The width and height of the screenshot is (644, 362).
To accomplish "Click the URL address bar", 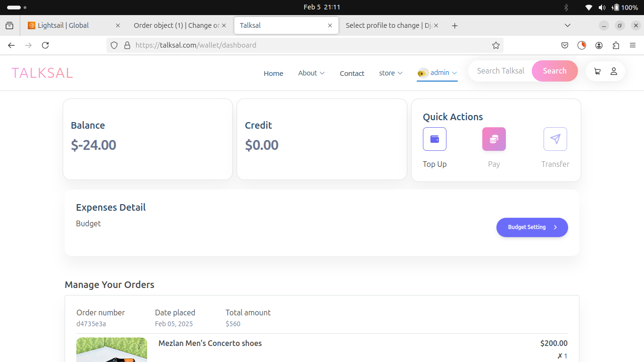I will [305, 45].
